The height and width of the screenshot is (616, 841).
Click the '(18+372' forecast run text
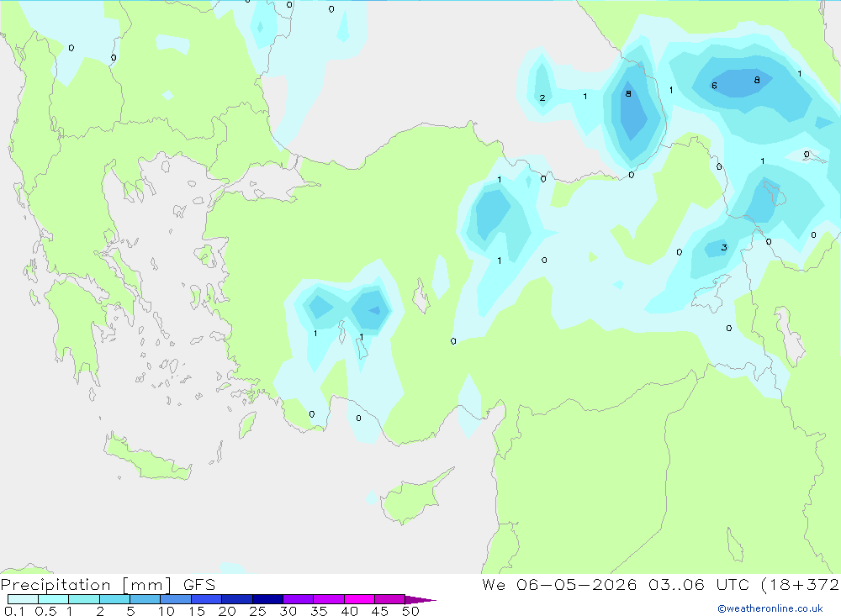pyautogui.click(x=801, y=585)
